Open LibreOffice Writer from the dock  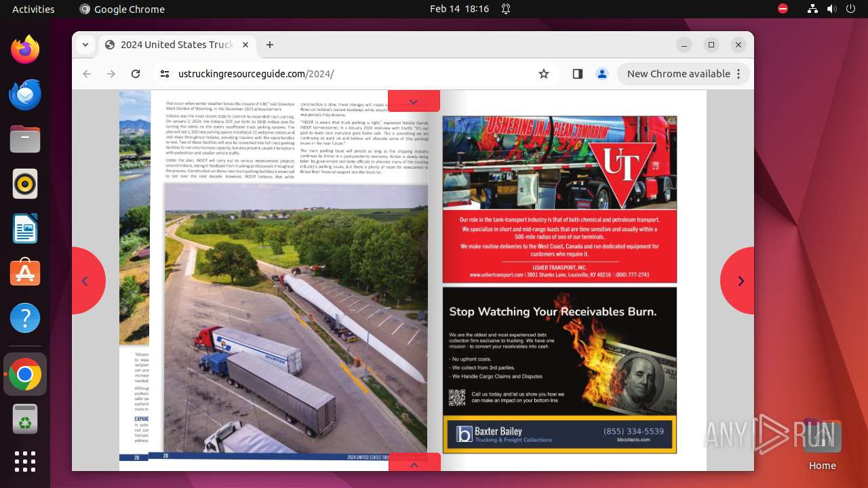pos(25,229)
